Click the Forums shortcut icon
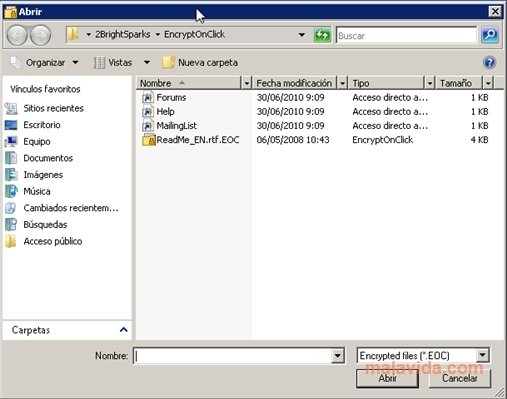Viewport: 507px width, 399px height. (x=147, y=97)
